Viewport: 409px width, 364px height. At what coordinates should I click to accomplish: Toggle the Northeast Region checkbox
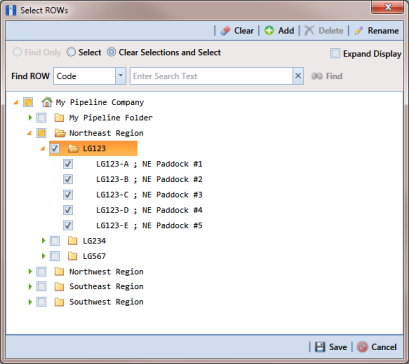[x=41, y=133]
